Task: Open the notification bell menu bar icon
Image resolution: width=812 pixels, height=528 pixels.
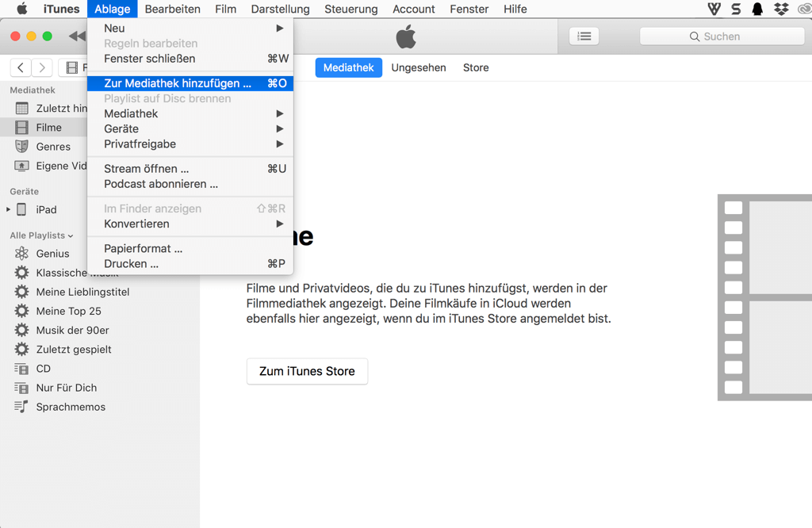Action: coord(757,9)
